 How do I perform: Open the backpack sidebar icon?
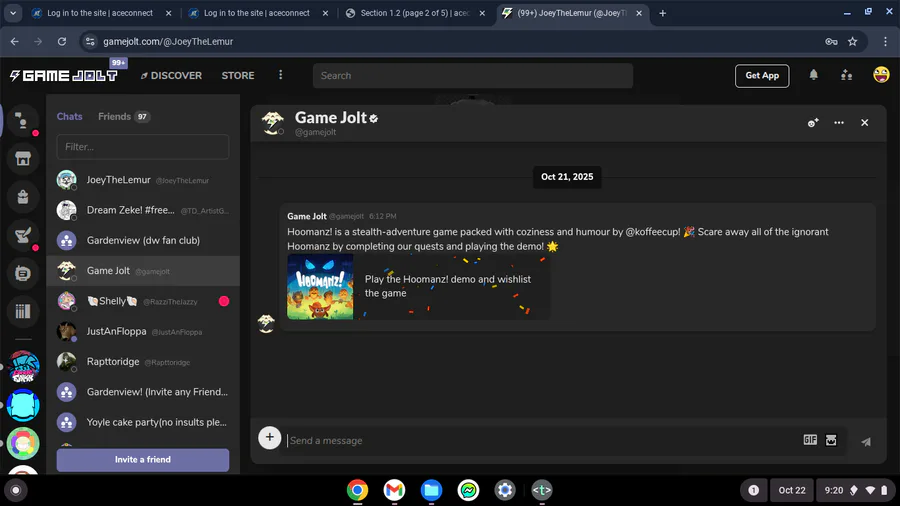(23, 197)
